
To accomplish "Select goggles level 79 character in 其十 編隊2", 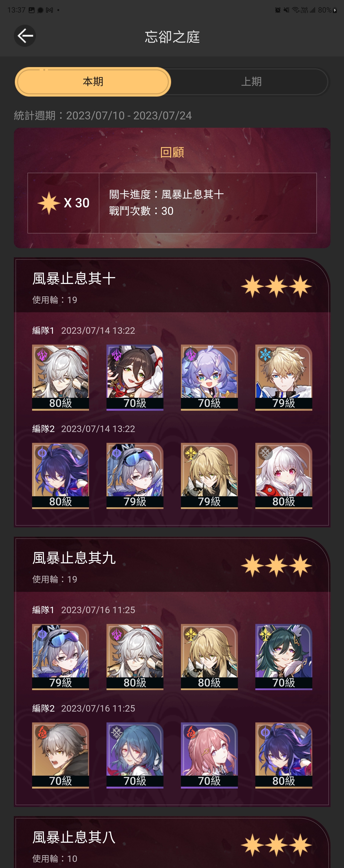I will pyautogui.click(x=135, y=476).
